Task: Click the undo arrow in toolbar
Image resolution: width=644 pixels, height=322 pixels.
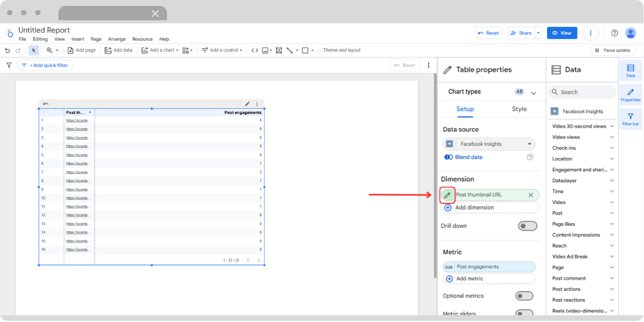Action: (8, 50)
